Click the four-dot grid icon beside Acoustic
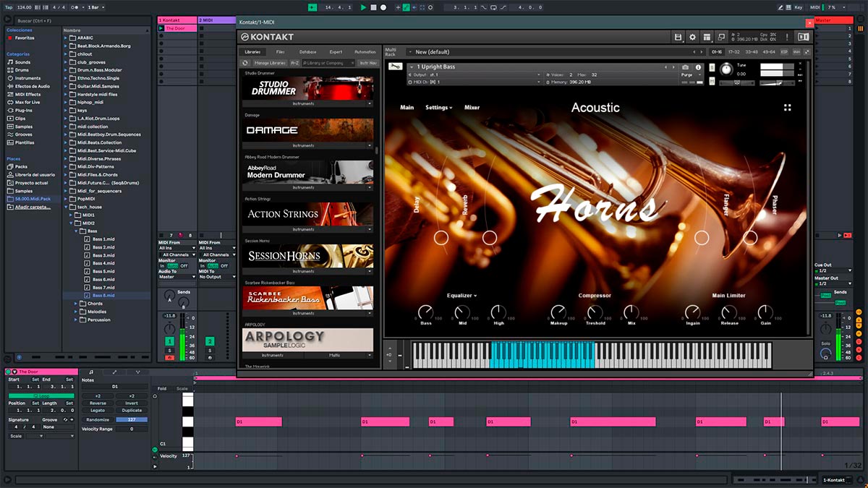This screenshot has height=488, width=868. click(x=787, y=107)
